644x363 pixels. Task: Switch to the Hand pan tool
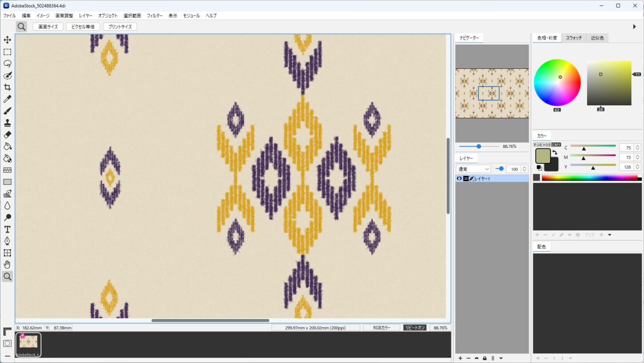[8, 265]
